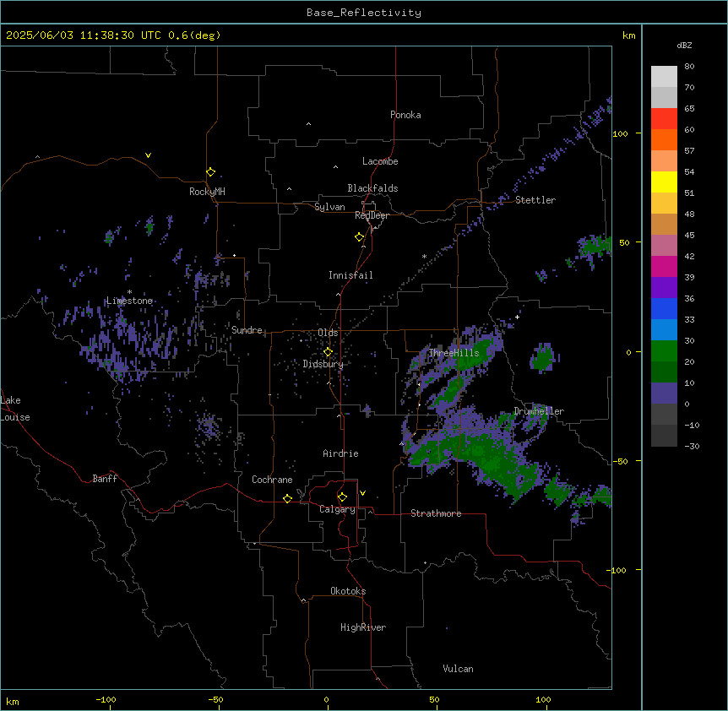Click the Banff town label
Screen dimensions: 728x711
click(x=105, y=479)
